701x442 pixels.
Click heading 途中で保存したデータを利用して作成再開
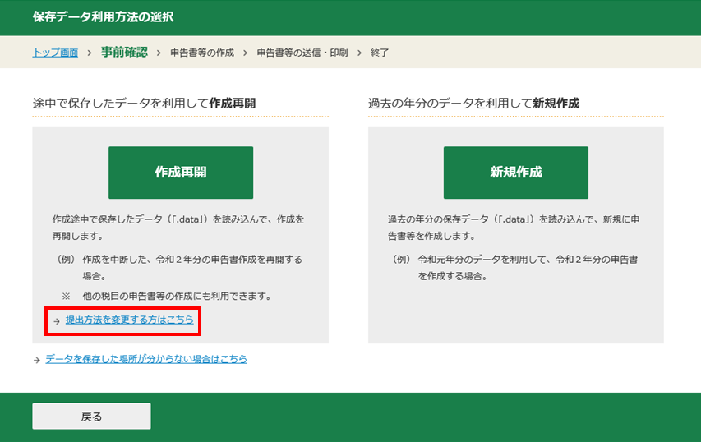[x=144, y=103]
